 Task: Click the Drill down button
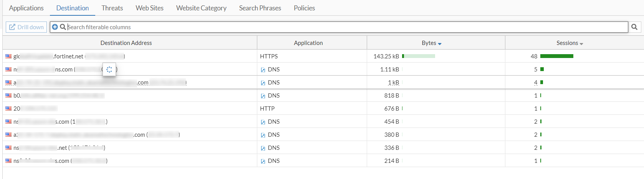tap(26, 27)
